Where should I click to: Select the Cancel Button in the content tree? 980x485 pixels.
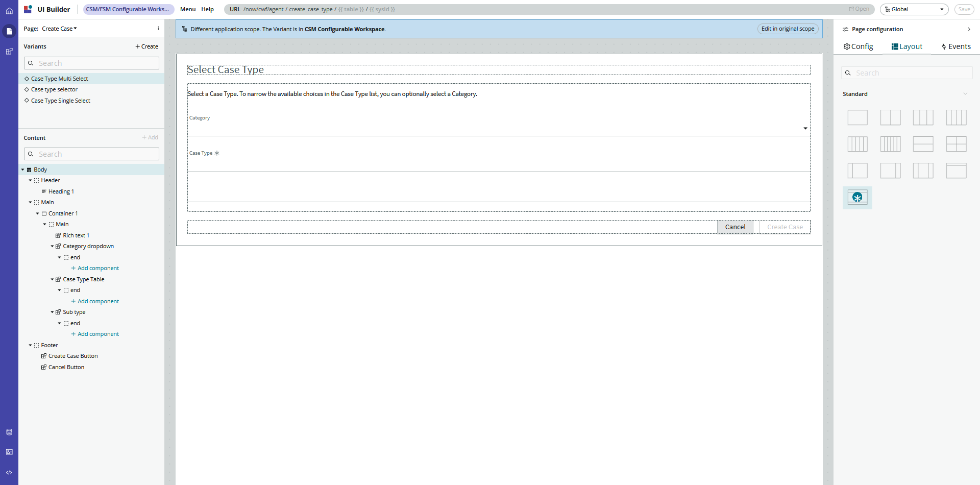click(66, 367)
